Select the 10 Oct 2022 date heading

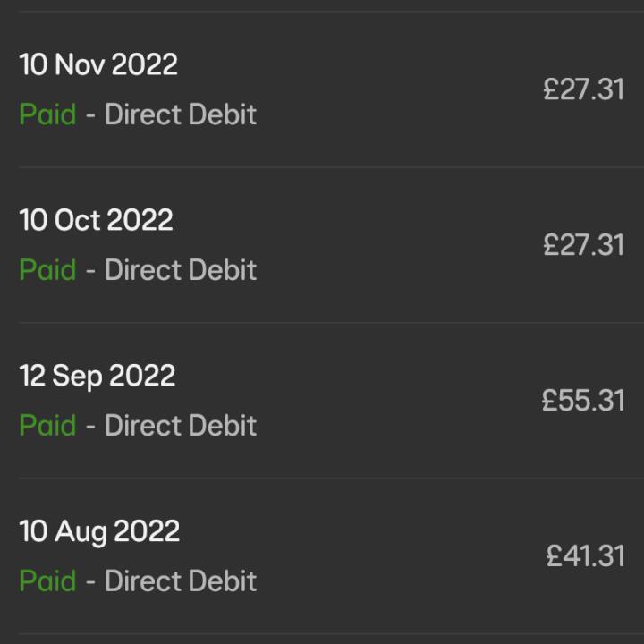[96, 220]
